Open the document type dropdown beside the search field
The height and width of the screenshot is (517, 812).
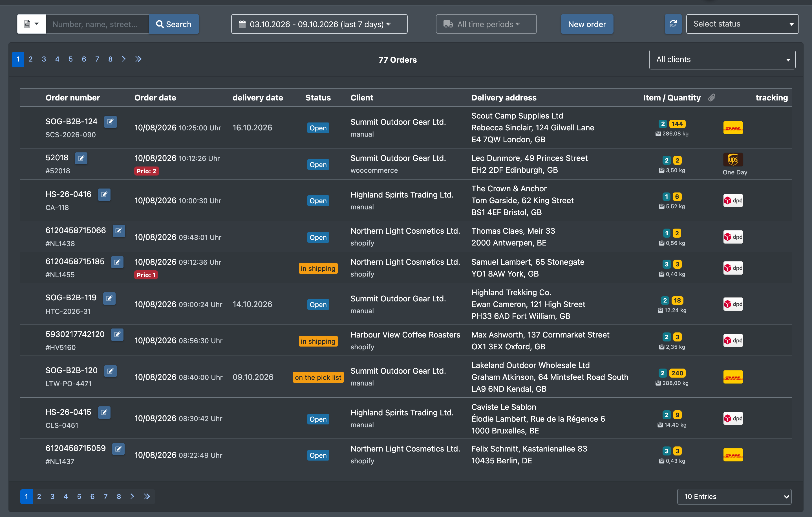coord(31,24)
